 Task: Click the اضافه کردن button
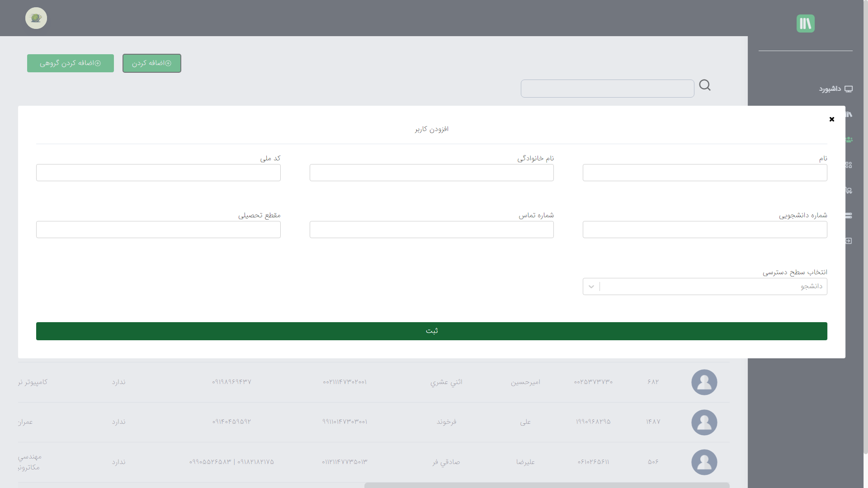point(152,63)
